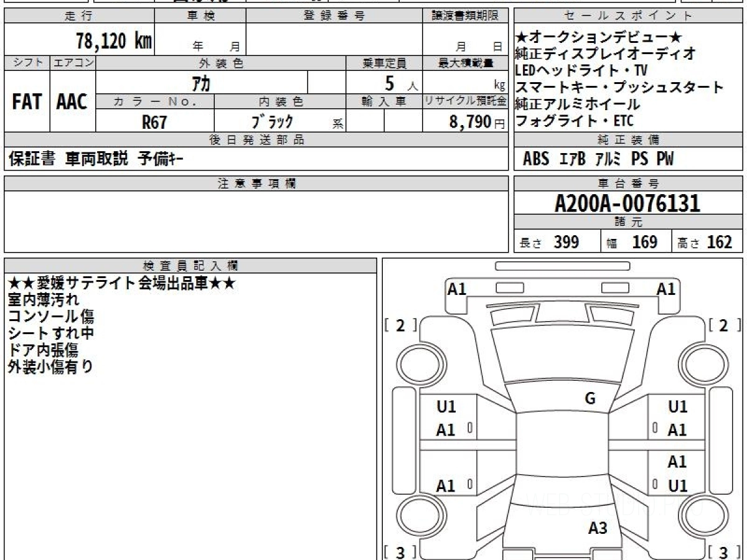Click the 注意事項欄 header
This screenshot has height=560, width=747.
256,184
